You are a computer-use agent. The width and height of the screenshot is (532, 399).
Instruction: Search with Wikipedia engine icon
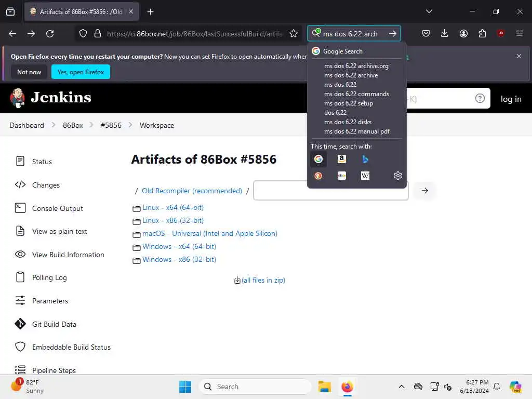(x=365, y=176)
